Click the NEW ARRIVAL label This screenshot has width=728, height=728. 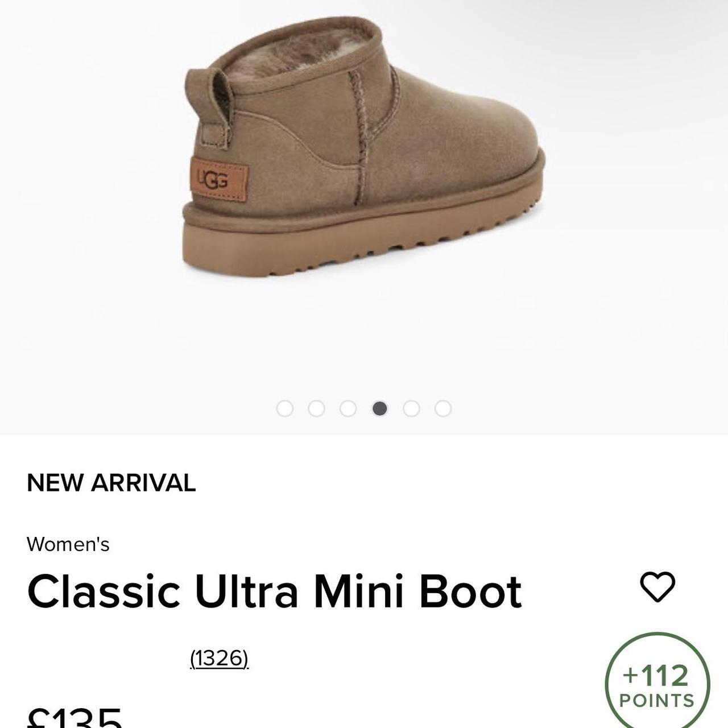(x=112, y=484)
